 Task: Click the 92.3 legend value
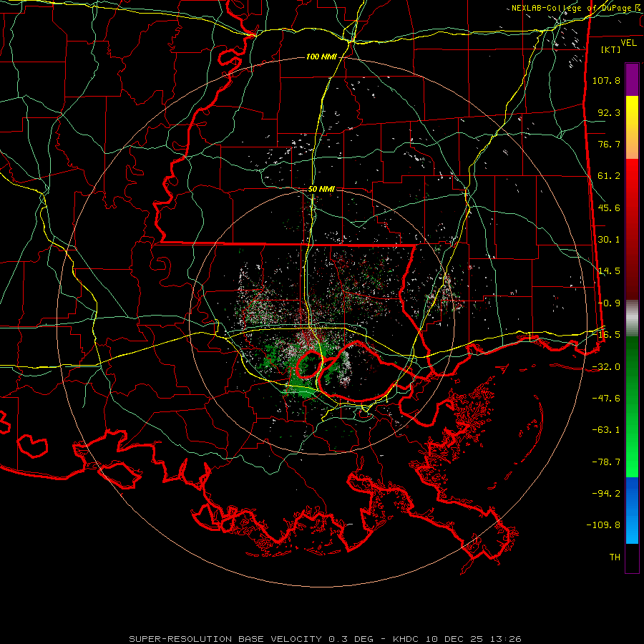(609, 112)
